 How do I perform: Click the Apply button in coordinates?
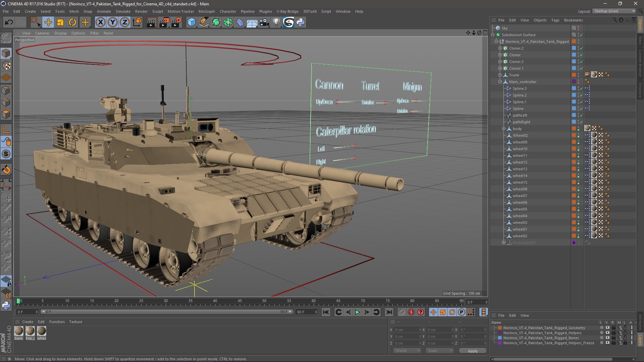tap(473, 351)
